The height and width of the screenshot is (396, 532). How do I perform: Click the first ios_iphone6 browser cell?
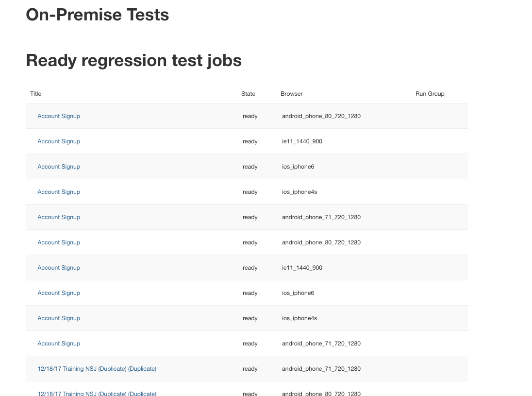coord(298,167)
